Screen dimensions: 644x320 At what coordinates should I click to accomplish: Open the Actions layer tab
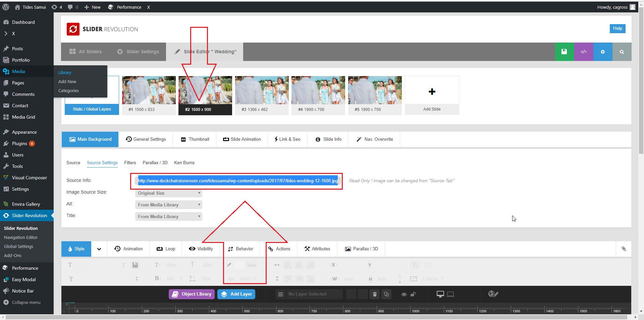(x=279, y=249)
